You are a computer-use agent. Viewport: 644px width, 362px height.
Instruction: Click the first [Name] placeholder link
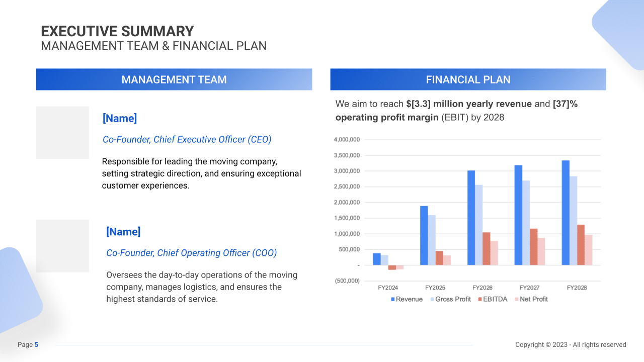pos(120,118)
